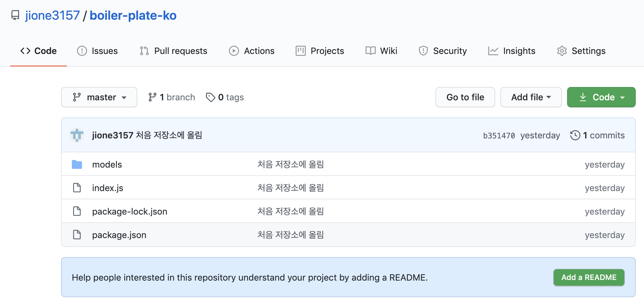The height and width of the screenshot is (306, 644).
Task: Click the file icon beside package.json
Action: [77, 235]
